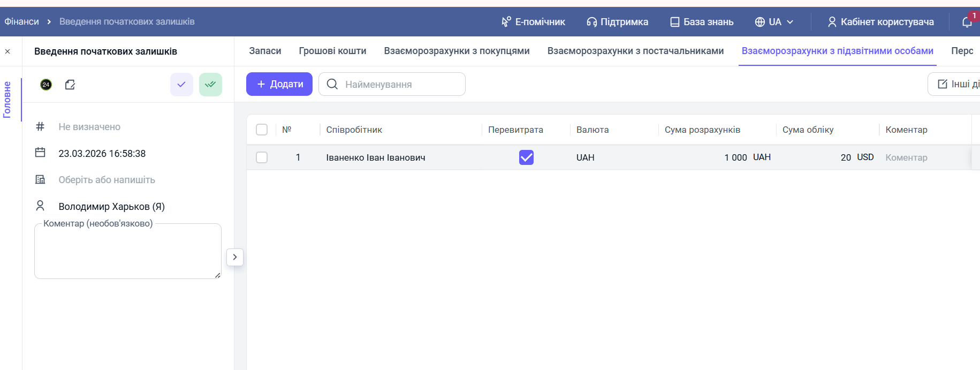Viewport: 980px width, 370px height.
Task: Open the organization field Оберіть або напишіть
Action: 107,180
